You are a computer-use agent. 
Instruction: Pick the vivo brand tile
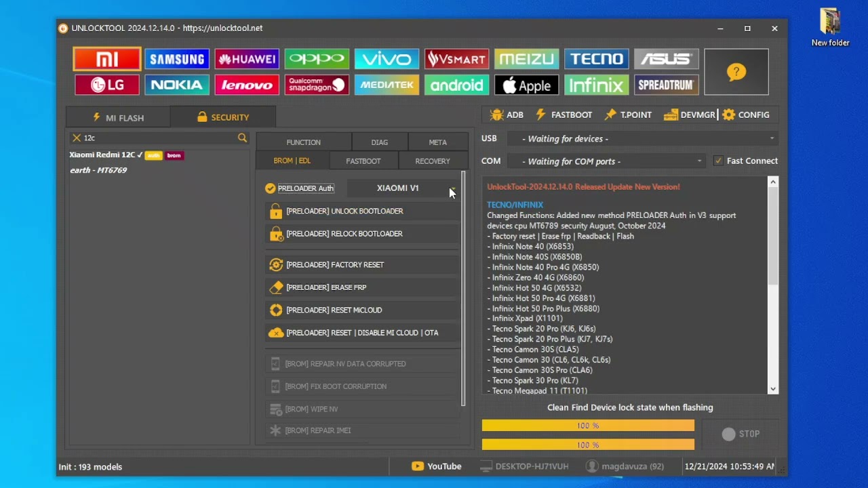(x=387, y=59)
